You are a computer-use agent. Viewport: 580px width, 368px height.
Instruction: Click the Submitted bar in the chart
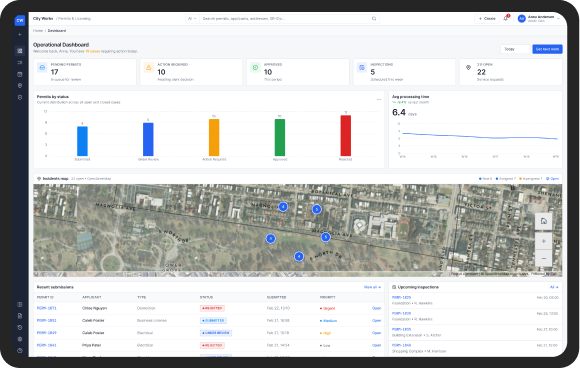point(82,141)
